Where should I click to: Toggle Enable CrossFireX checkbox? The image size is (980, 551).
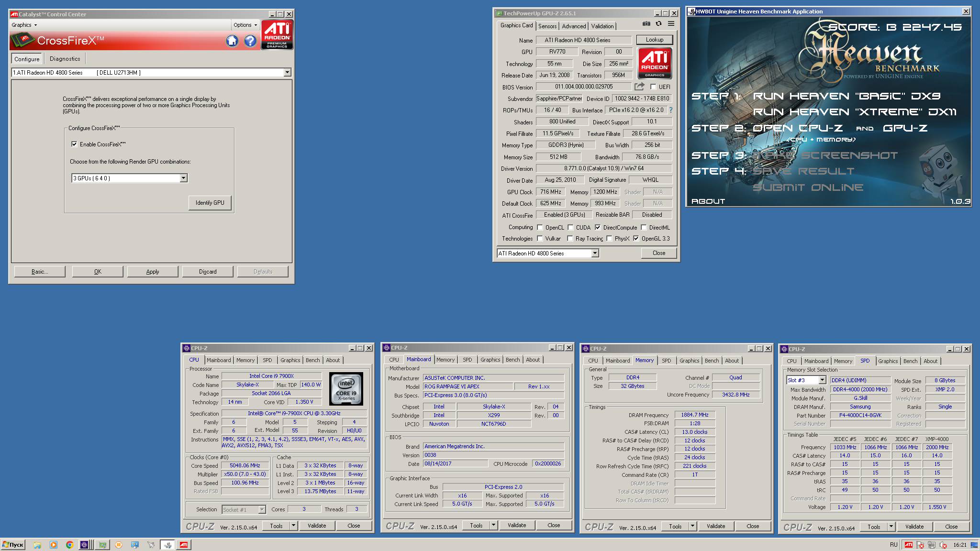coord(74,144)
